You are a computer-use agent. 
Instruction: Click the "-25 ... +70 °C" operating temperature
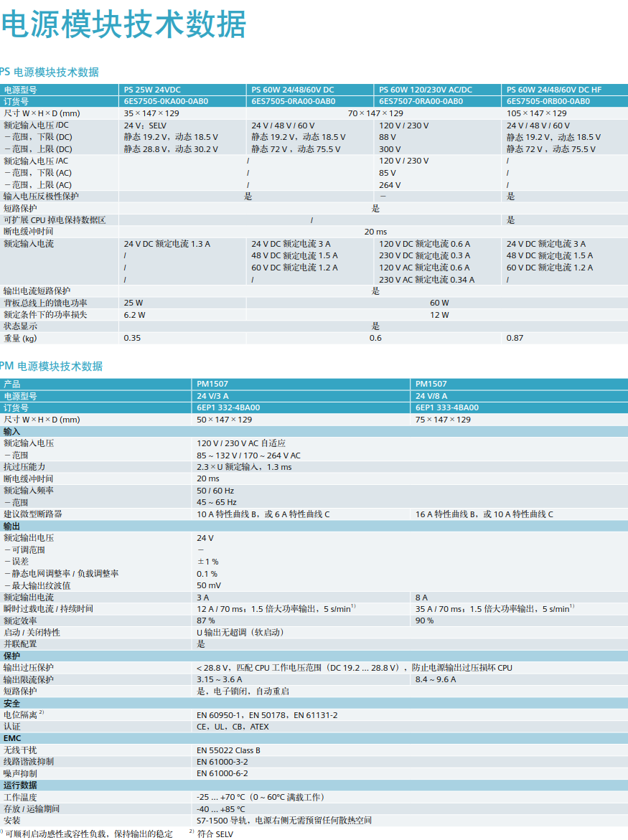221,797
